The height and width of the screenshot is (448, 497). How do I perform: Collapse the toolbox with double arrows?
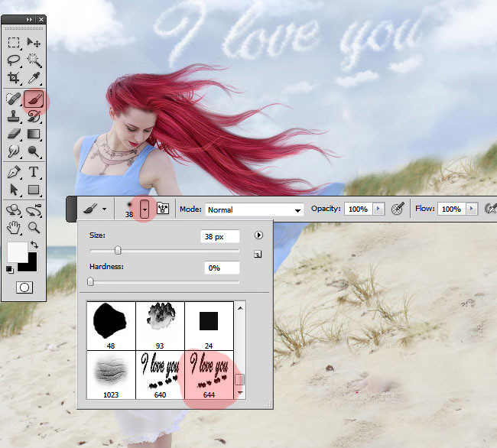29,20
